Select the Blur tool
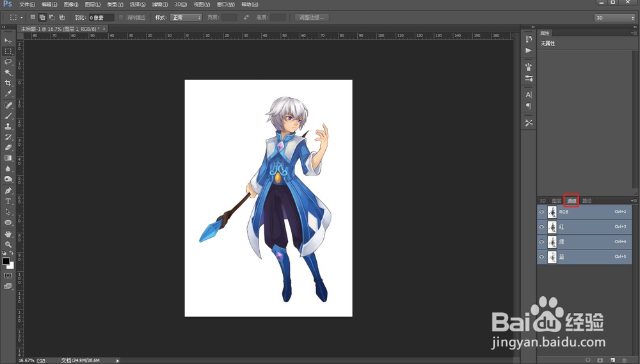Viewport: 640px width, 364px height. 8,169
